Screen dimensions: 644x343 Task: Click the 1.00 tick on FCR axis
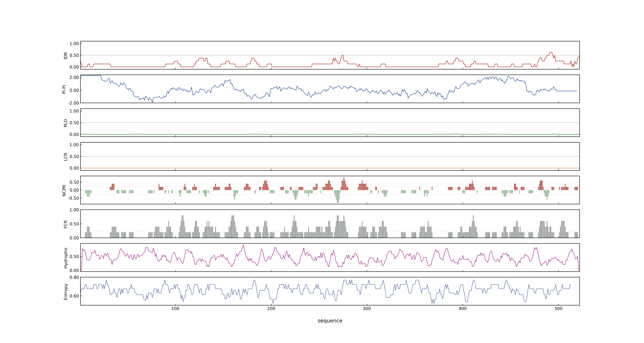(74, 210)
